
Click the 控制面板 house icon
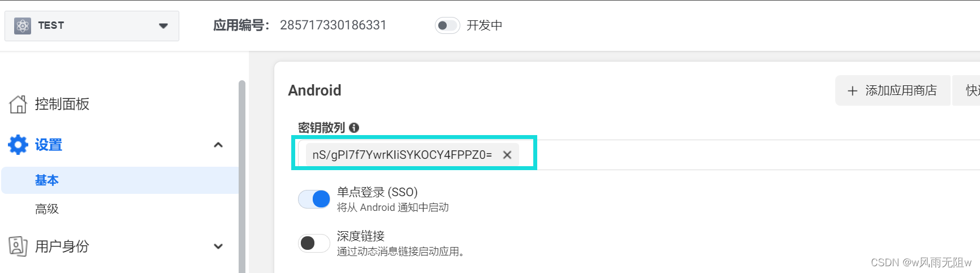point(18,104)
